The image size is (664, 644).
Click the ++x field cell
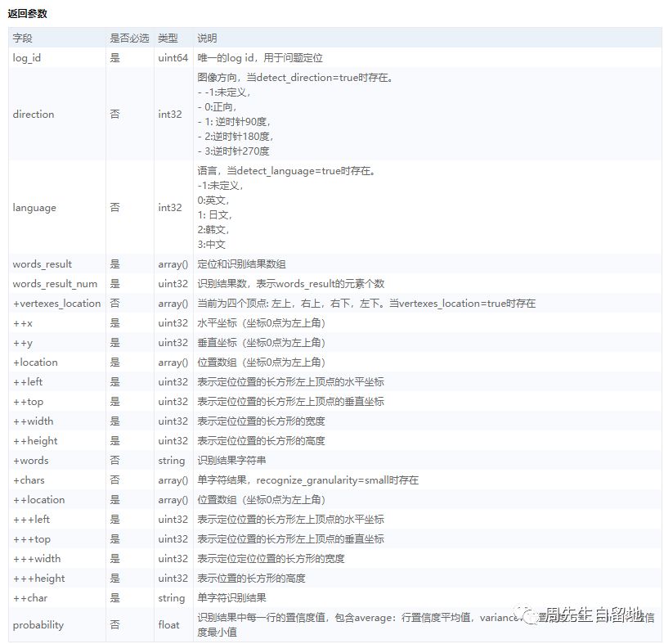(23, 323)
